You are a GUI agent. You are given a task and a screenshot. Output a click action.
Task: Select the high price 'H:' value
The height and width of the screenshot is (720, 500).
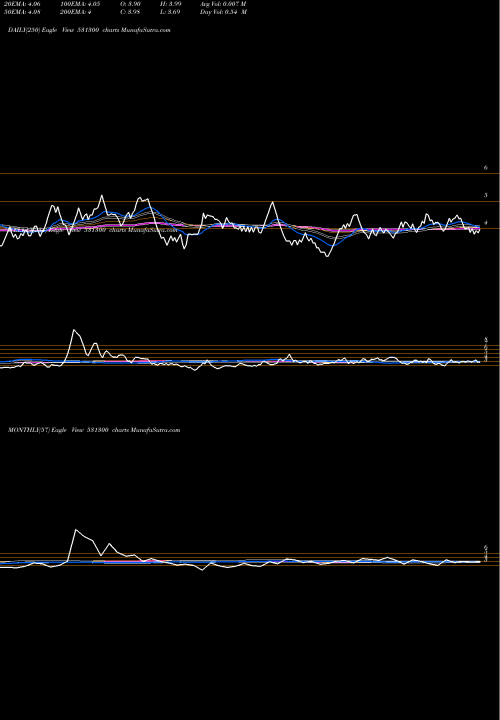click(170, 4)
